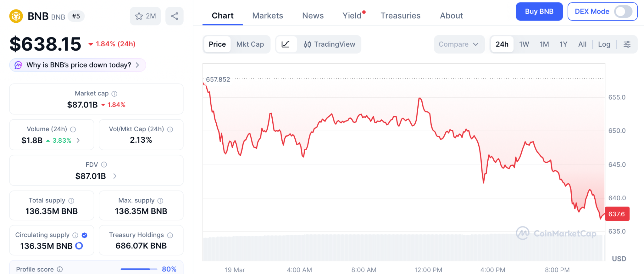Click the Treasury Holdings info icon
The image size is (644, 274).
tap(170, 235)
